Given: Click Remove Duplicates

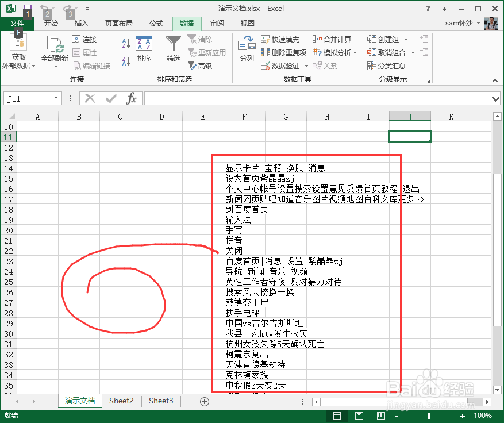Looking at the screenshot, I should (283, 52).
